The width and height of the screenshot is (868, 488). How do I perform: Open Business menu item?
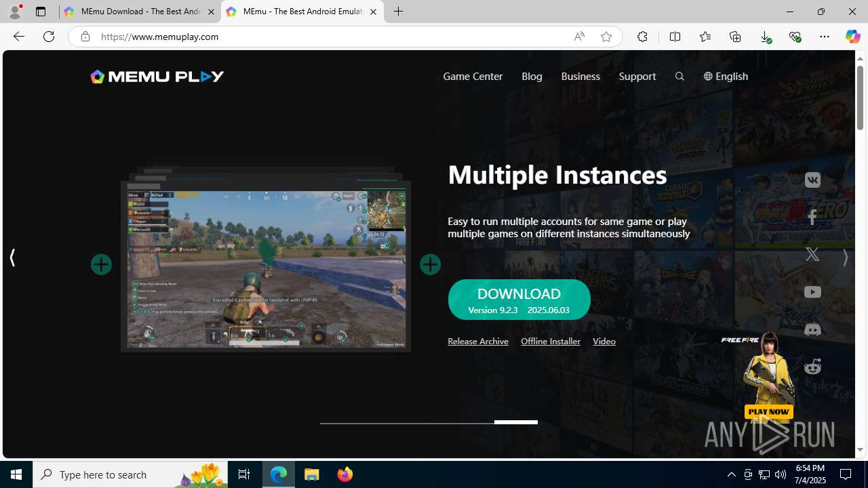580,77
